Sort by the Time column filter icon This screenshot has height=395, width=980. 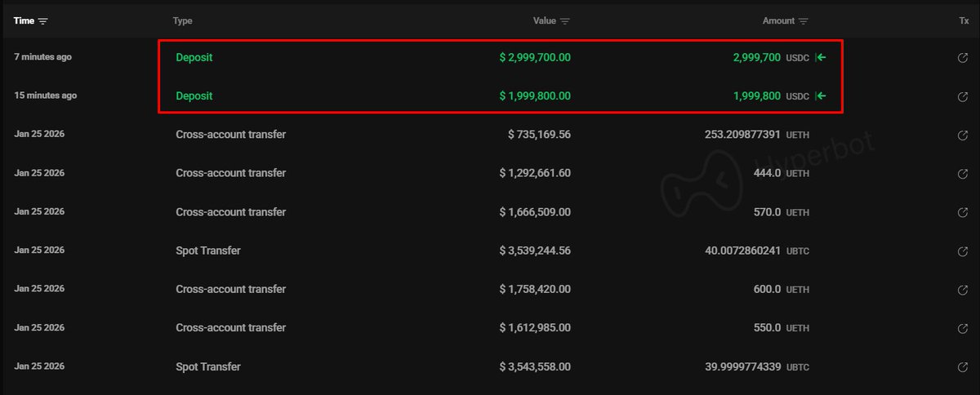click(43, 21)
